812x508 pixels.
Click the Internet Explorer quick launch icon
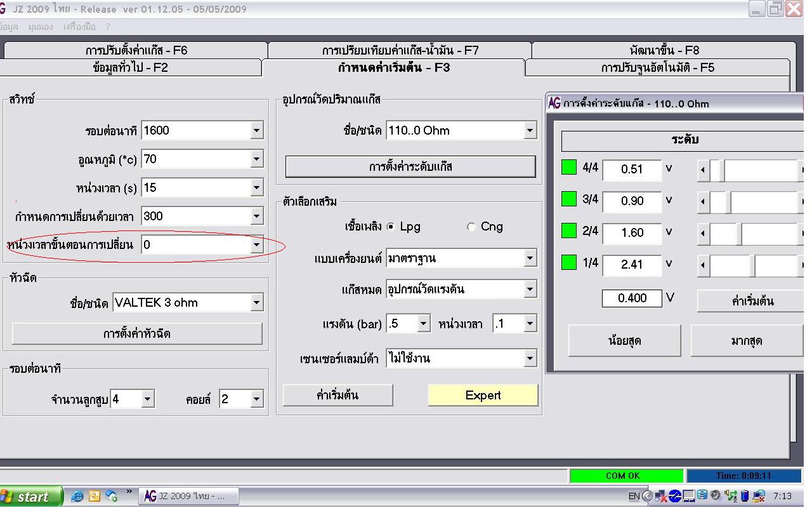[77, 496]
